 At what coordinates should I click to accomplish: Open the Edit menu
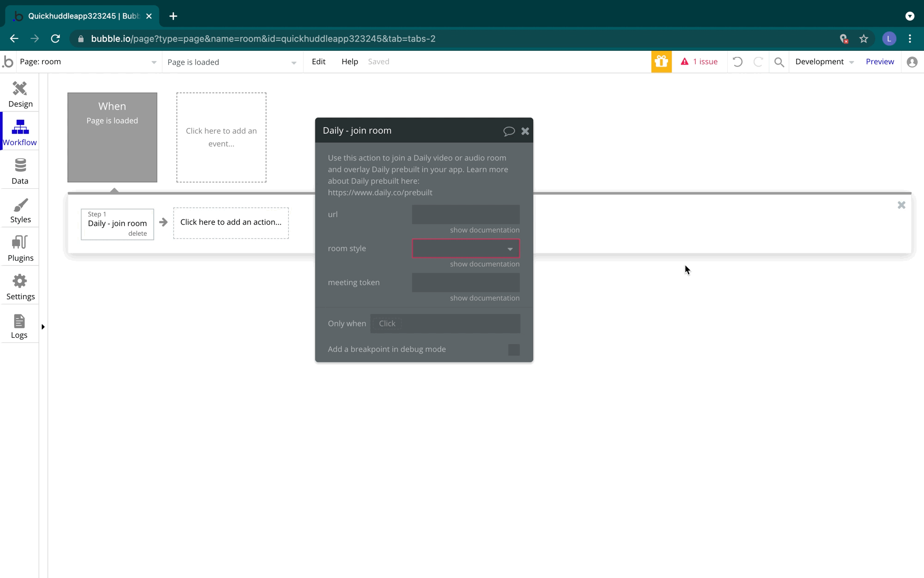click(318, 61)
